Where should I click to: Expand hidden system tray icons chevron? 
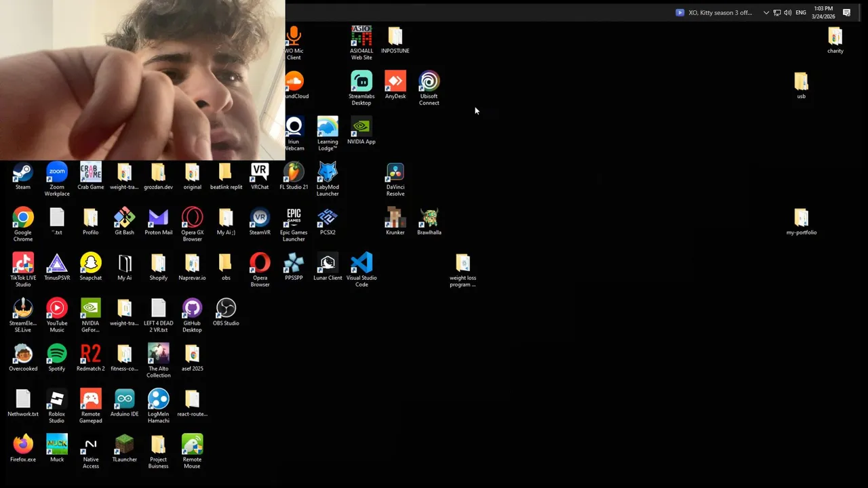click(766, 12)
